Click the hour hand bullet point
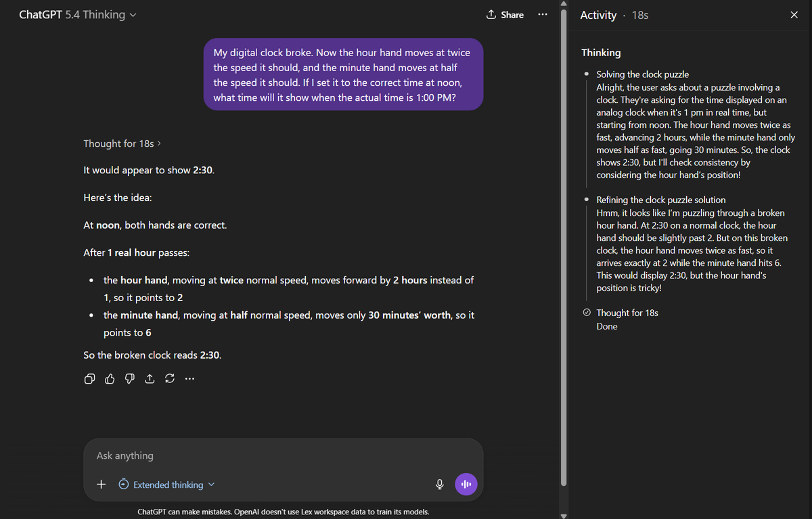 pyautogui.click(x=289, y=288)
